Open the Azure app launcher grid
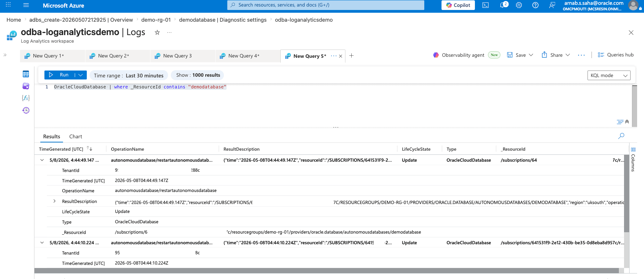This screenshot has height=279, width=644. [x=8, y=5]
